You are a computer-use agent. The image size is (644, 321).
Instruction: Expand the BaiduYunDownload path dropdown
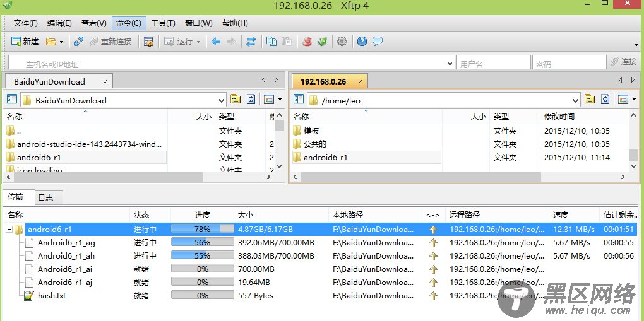click(222, 100)
